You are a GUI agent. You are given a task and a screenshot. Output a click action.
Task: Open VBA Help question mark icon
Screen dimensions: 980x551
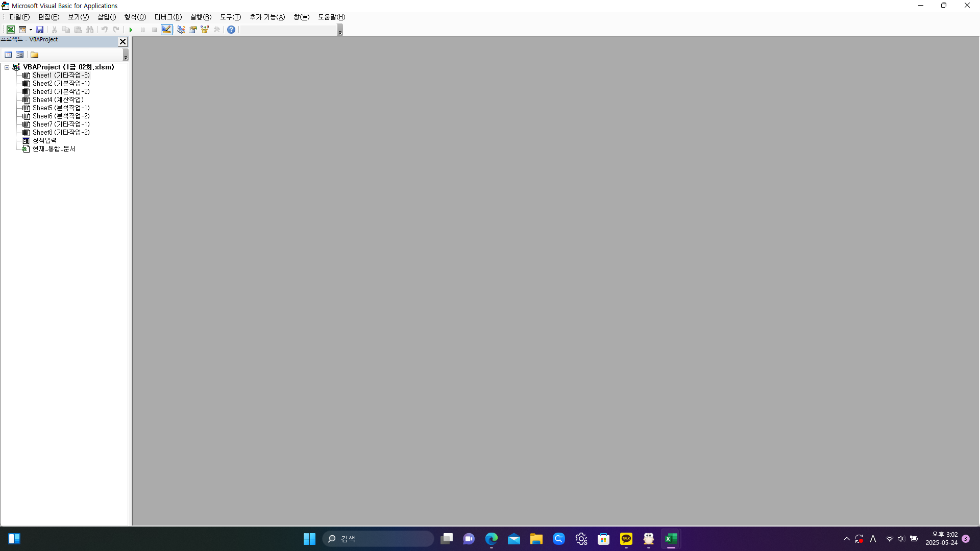coord(231,30)
